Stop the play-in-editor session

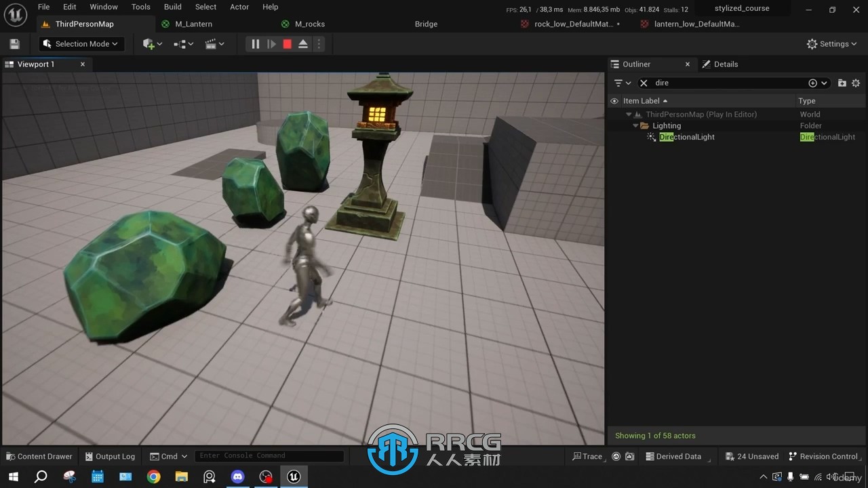(287, 44)
